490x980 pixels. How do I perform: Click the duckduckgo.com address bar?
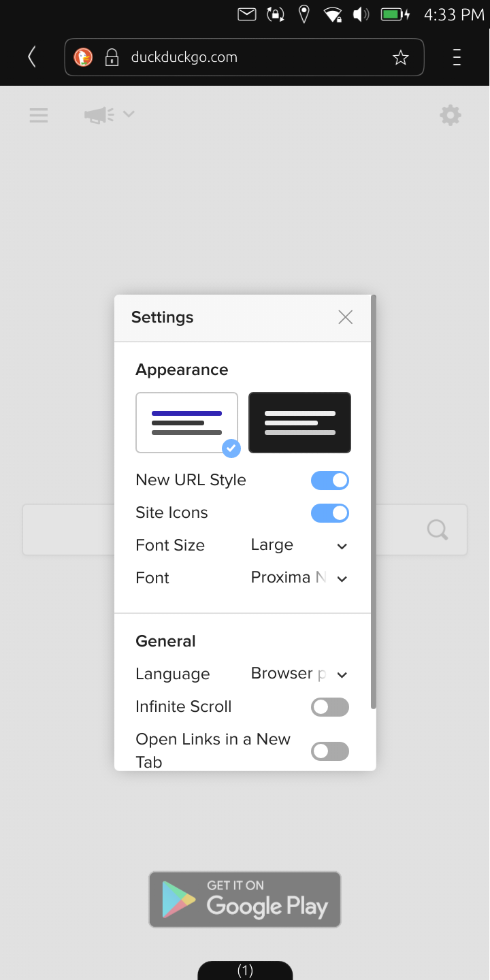pos(244,57)
